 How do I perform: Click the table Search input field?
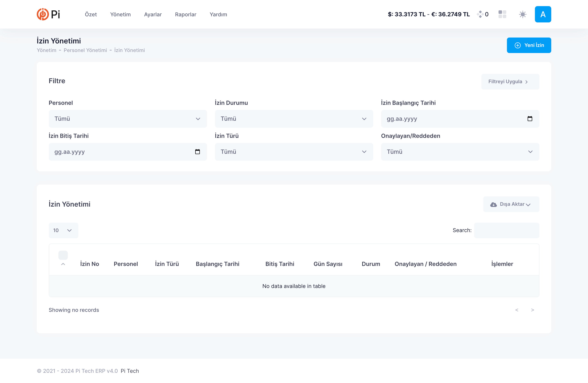pyautogui.click(x=507, y=230)
